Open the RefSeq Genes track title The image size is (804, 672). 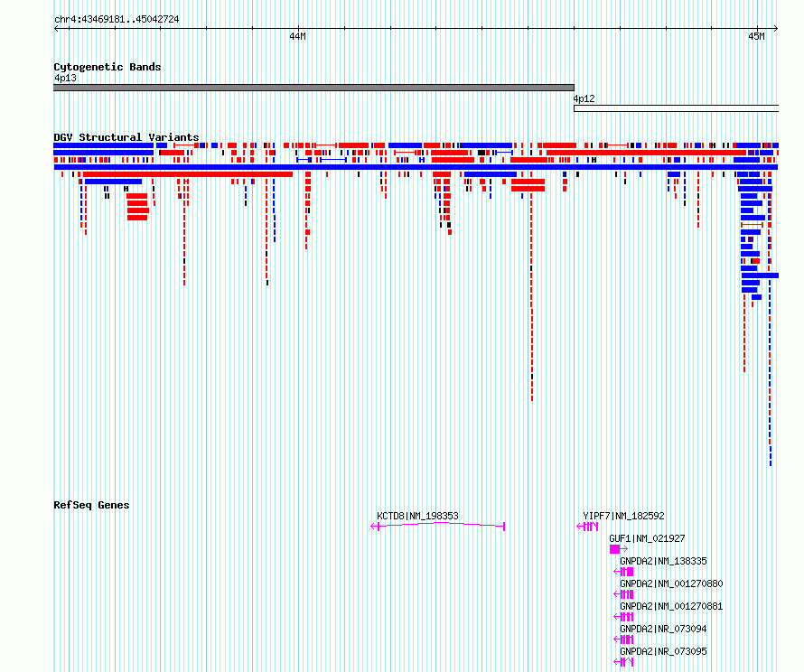(91, 505)
